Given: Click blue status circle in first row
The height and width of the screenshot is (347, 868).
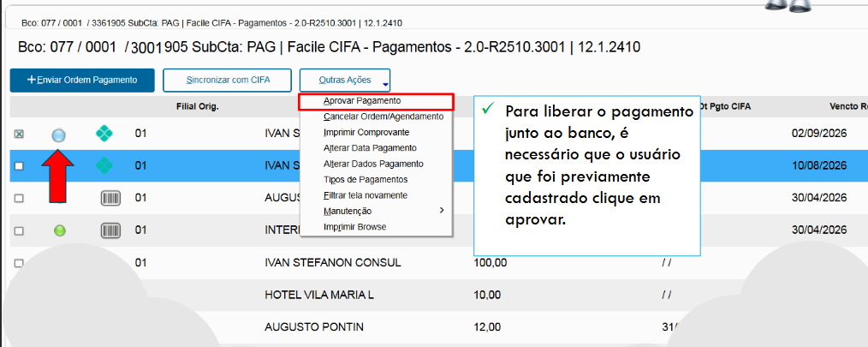Looking at the screenshot, I should point(59,135).
